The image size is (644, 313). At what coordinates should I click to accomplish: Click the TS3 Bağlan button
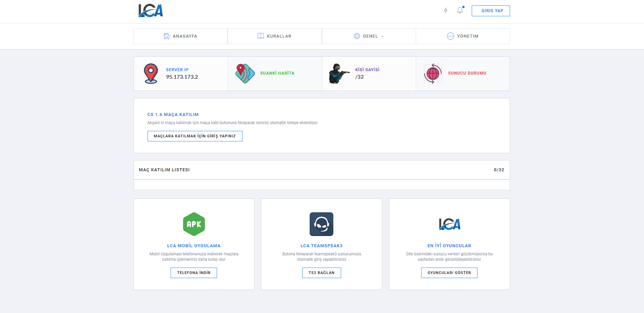(x=321, y=273)
